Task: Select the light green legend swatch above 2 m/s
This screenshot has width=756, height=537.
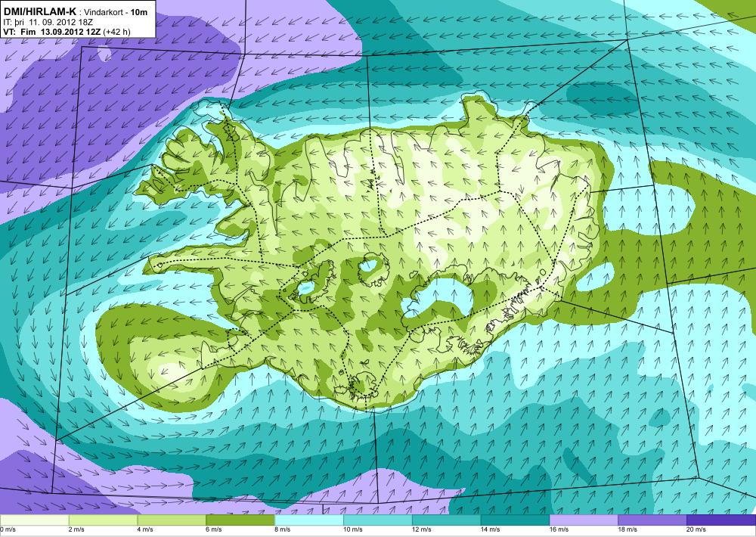Action: (103, 520)
